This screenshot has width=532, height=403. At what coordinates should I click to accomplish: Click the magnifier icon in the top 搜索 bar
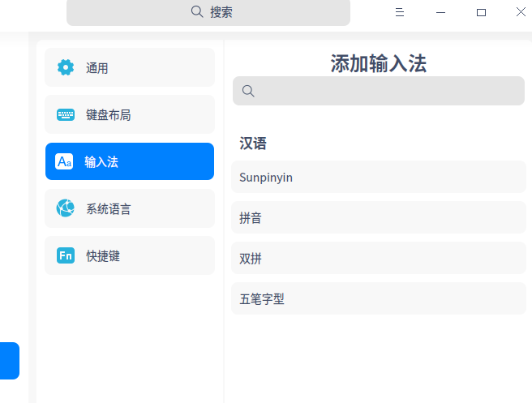click(197, 12)
